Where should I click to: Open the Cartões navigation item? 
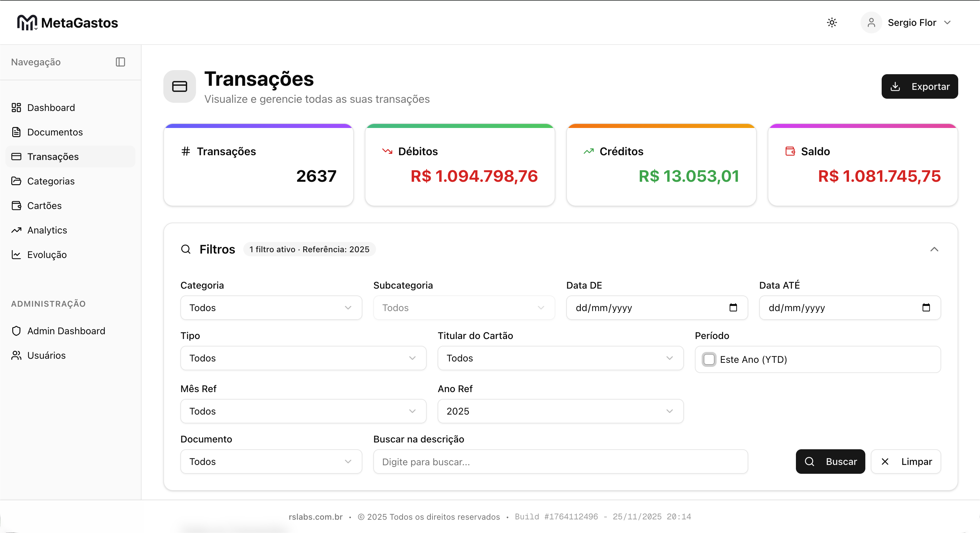[44, 206]
